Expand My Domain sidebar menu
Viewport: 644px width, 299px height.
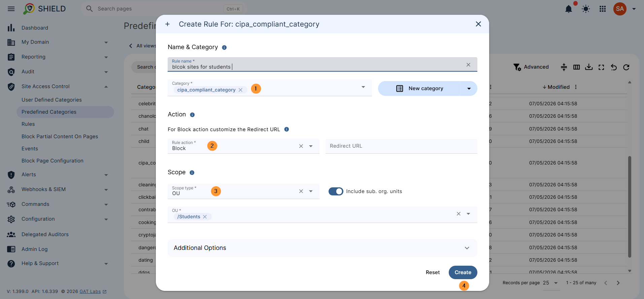point(106,42)
